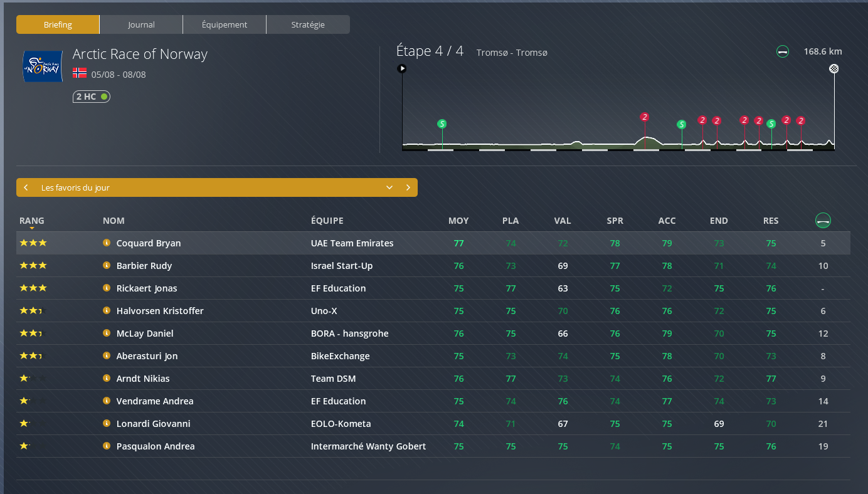Open info icon for Barbier Rudy

107,266
